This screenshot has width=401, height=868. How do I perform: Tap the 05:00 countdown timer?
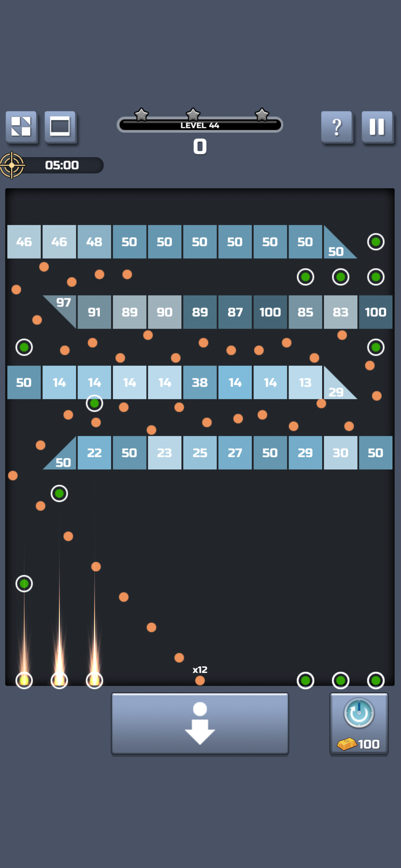(x=62, y=165)
